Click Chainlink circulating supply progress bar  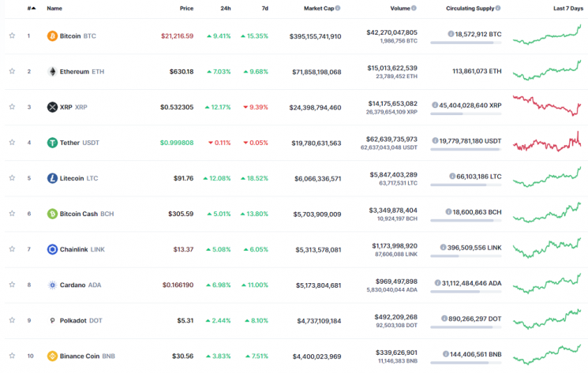tap(466, 256)
